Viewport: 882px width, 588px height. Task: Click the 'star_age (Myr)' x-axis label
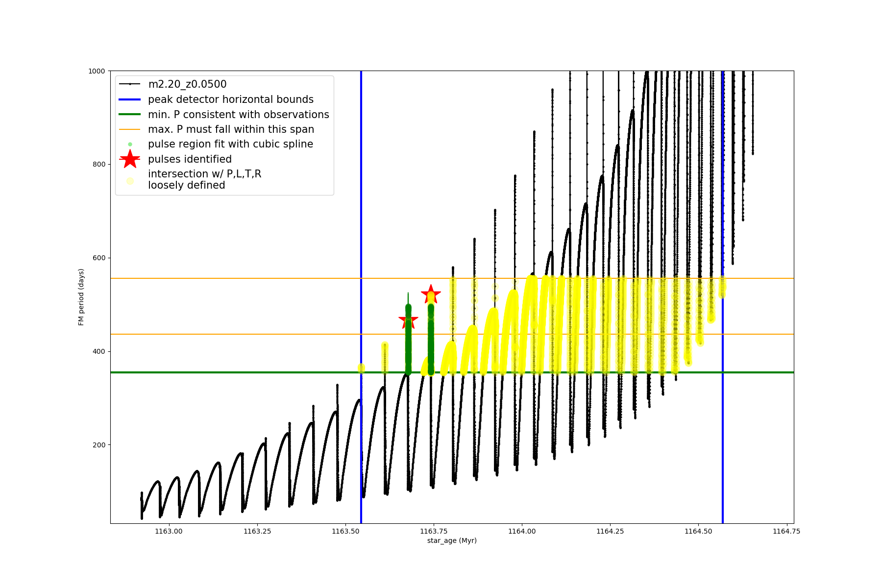(452, 540)
